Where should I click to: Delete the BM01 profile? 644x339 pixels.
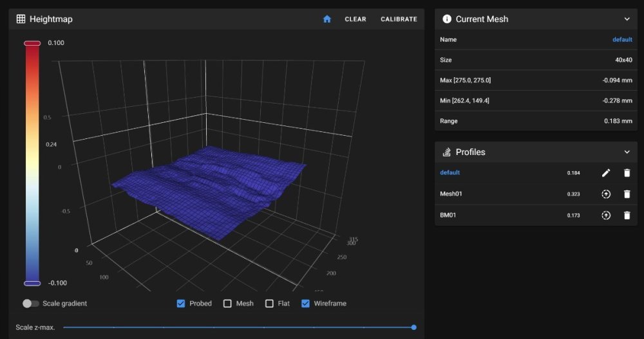627,215
